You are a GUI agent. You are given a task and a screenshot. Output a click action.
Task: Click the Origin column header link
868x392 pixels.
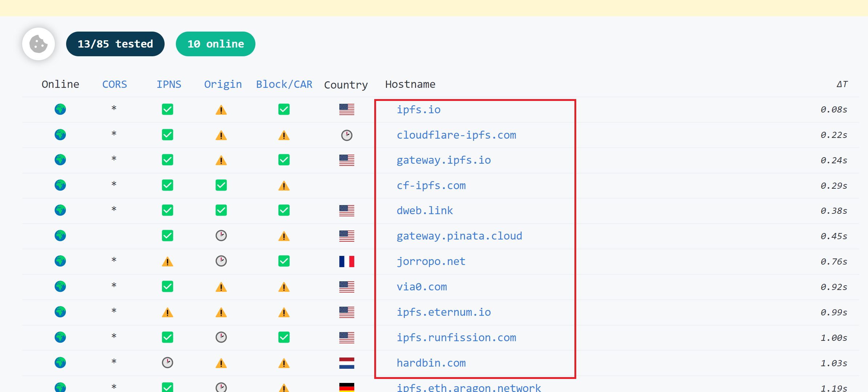[x=223, y=84]
